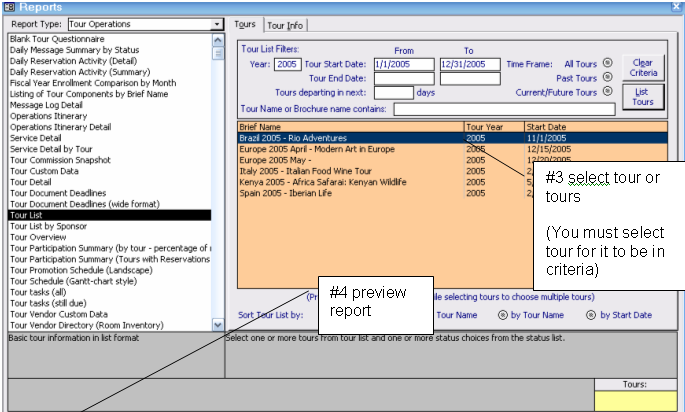Click the Tour Start Date From field
Viewport: 685px width, 412px height.
click(403, 64)
